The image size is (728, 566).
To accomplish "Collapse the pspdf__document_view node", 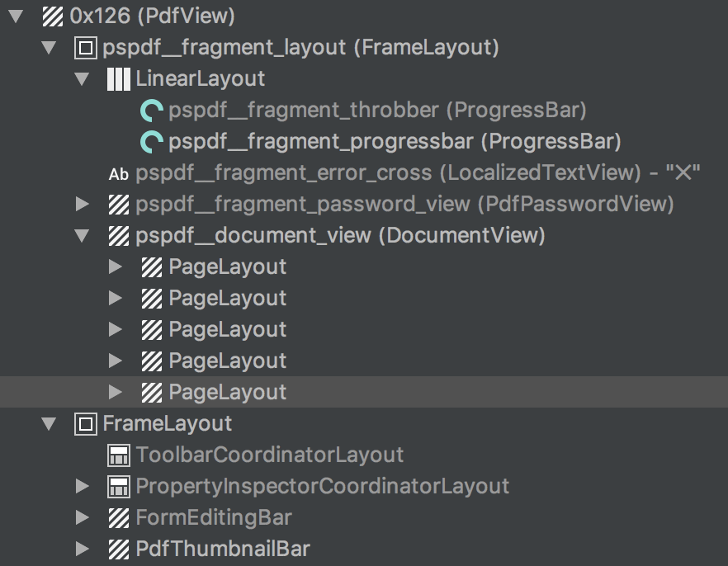I will coord(82,236).
